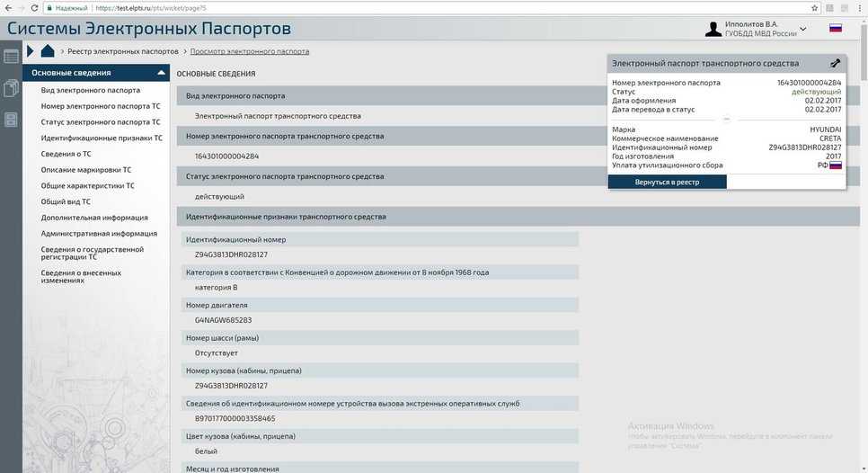The image size is (868, 473).
Task: Go to 'Административная информация' sidebar item
Action: [99, 234]
